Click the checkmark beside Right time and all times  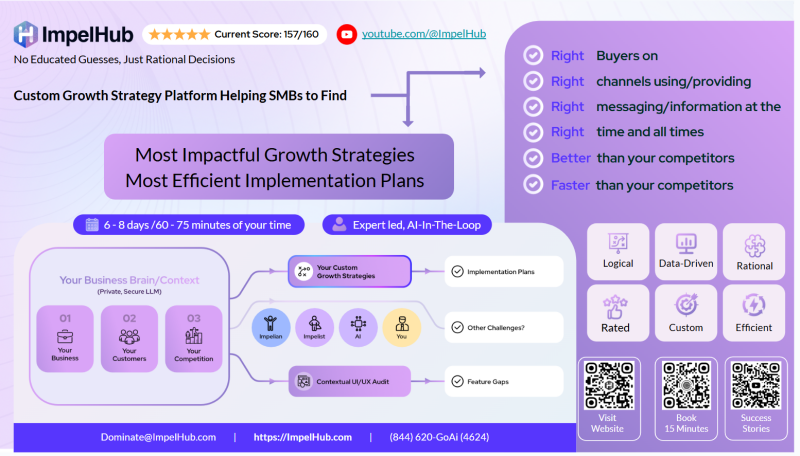[533, 132]
